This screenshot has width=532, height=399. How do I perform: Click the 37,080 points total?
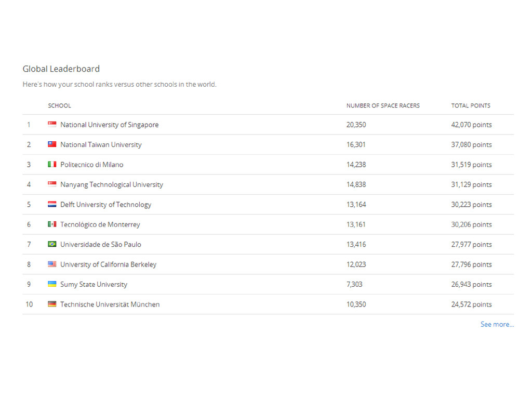[x=471, y=145]
